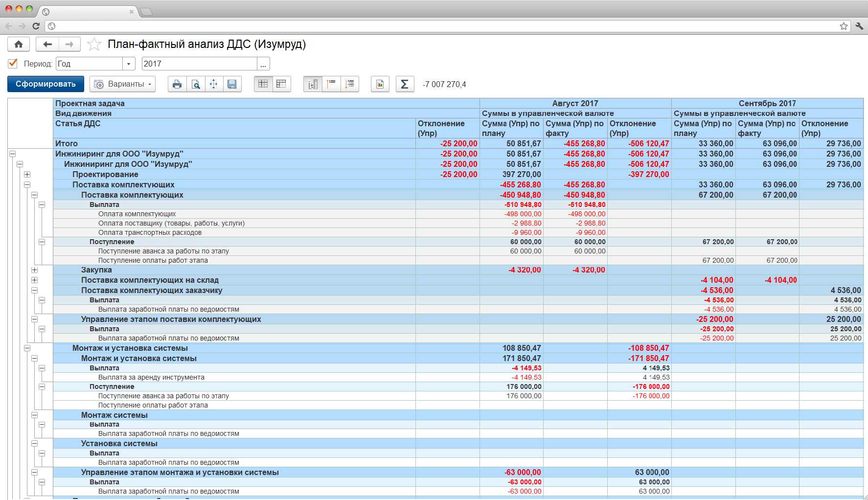Viewport: 868px width, 500px height.
Task: Open the Варианты dropdown menu
Action: (122, 84)
